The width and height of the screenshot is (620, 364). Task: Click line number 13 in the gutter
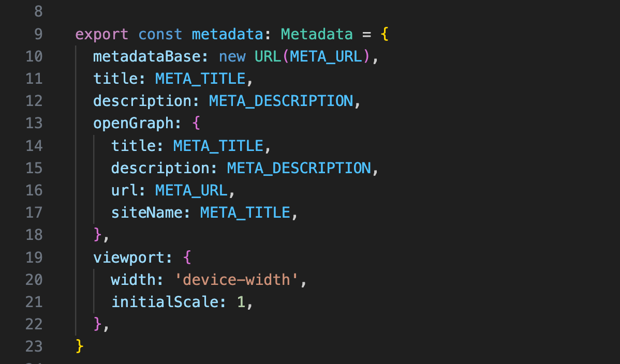coord(34,124)
